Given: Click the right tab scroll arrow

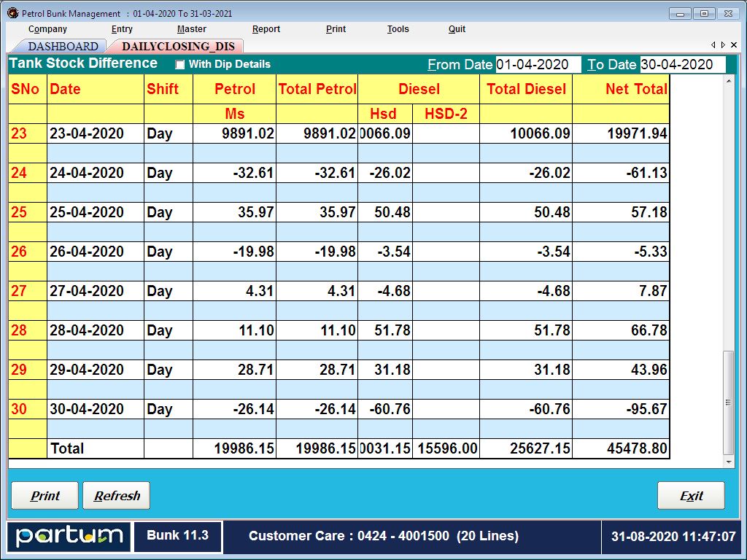Looking at the screenshot, I should 723,44.
